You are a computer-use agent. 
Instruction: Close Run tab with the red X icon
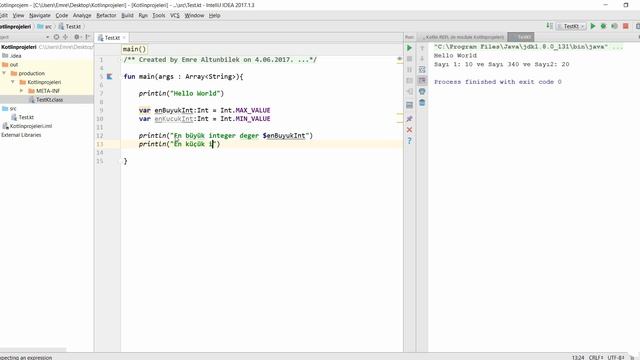[x=409, y=130]
